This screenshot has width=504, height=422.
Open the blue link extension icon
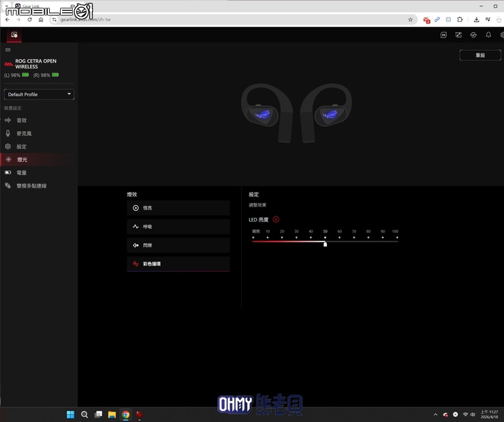[437, 19]
